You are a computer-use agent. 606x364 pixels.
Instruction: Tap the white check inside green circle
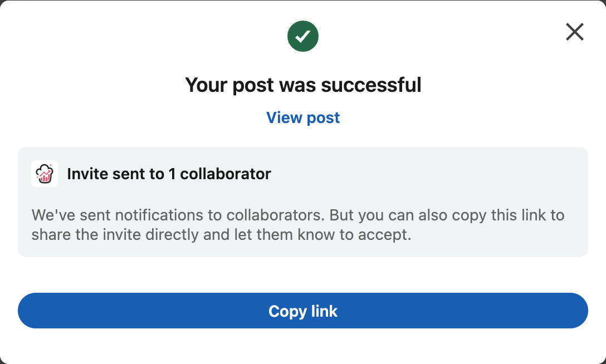(303, 36)
